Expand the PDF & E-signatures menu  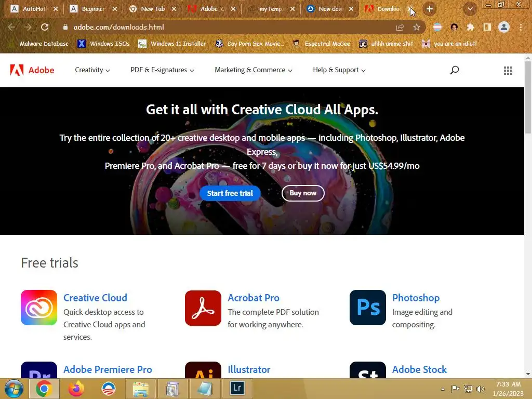pos(162,70)
